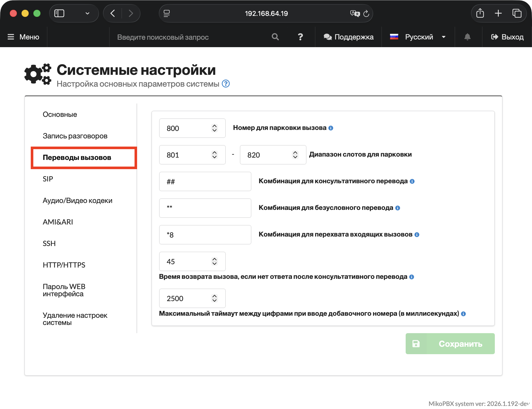Open the Русский language dropdown
This screenshot has height=409, width=532.
point(418,37)
